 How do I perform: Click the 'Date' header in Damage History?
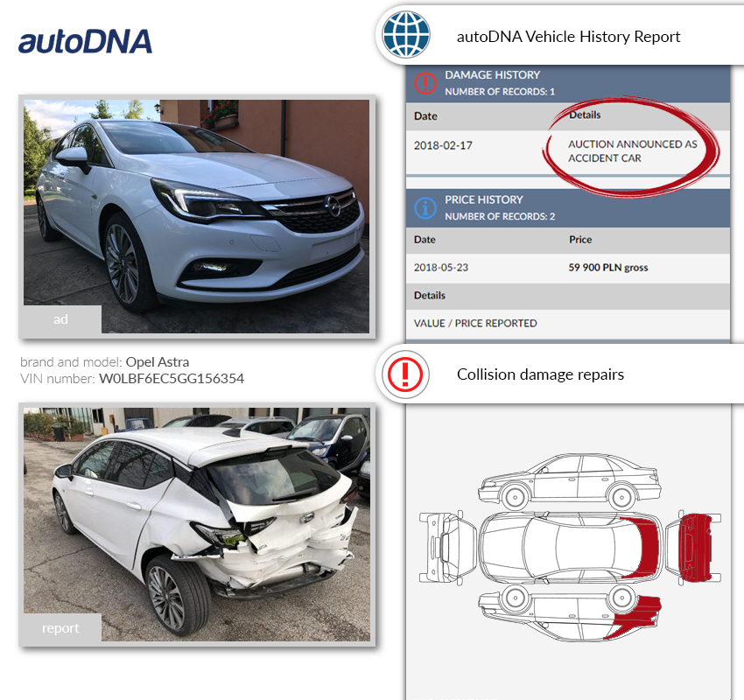425,116
